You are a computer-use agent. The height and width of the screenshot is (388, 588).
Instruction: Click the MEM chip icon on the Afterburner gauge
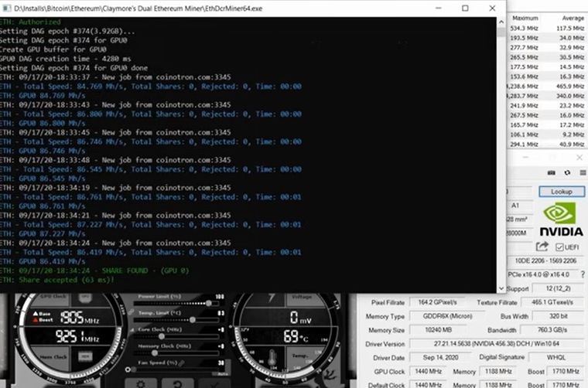pyautogui.click(x=85, y=356)
